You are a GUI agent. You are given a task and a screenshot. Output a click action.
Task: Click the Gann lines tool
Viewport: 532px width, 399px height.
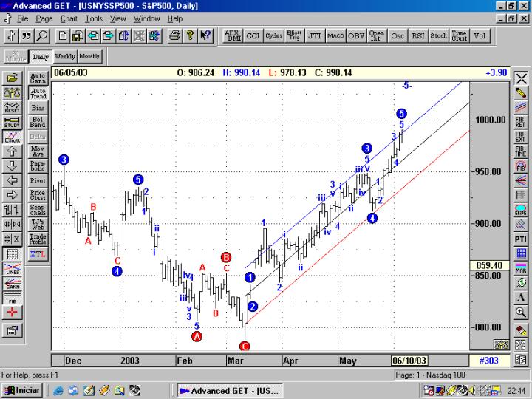[x=13, y=283]
